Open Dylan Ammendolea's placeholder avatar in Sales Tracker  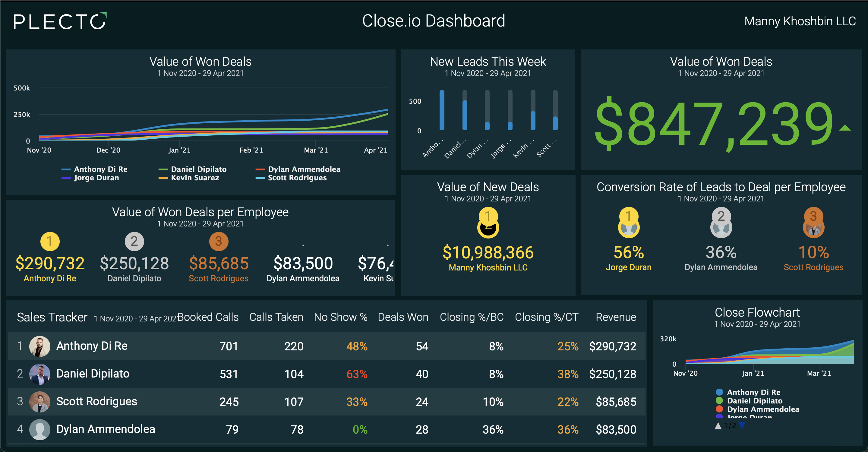[x=40, y=429]
